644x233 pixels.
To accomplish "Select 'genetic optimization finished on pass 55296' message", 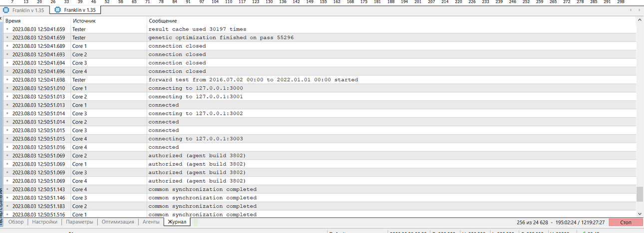I will coord(221,37).
